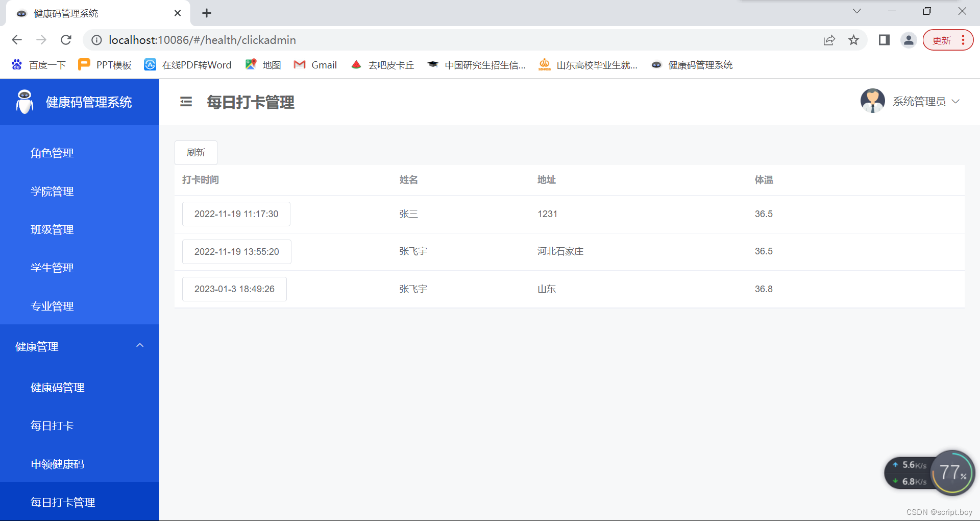Open the 百度一下 bookmark
Screen dimensions: 980x521
coord(39,65)
